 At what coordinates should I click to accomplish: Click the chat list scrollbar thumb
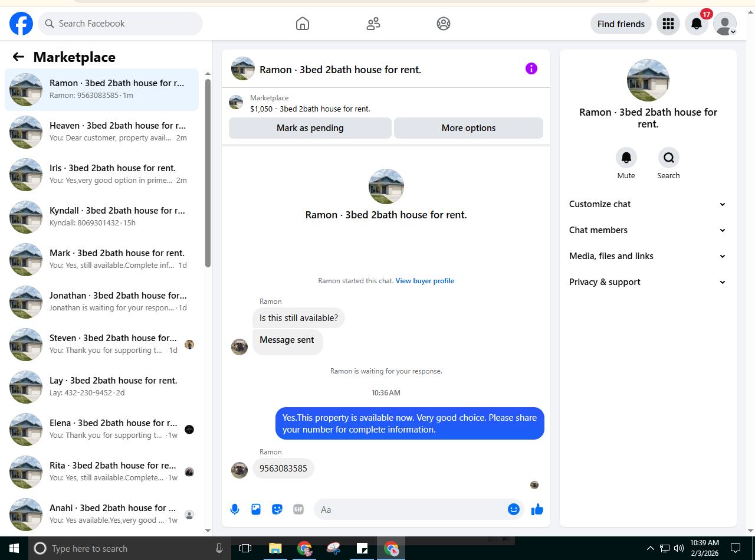(x=208, y=173)
